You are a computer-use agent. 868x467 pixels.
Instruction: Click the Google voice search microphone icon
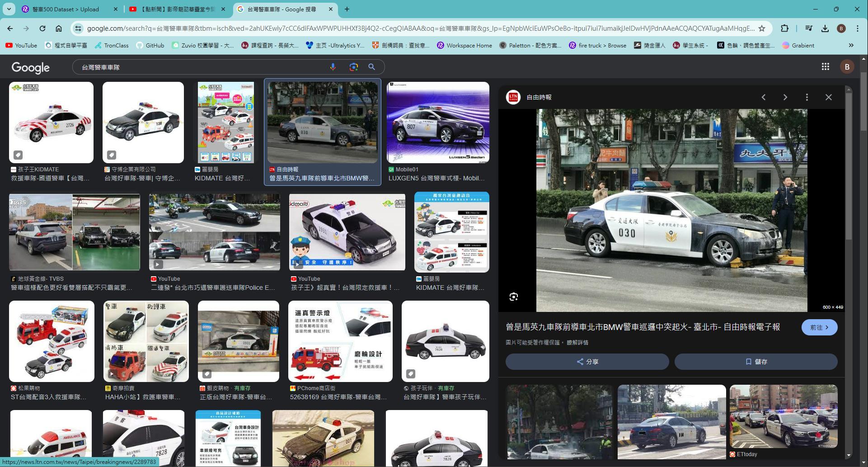333,67
